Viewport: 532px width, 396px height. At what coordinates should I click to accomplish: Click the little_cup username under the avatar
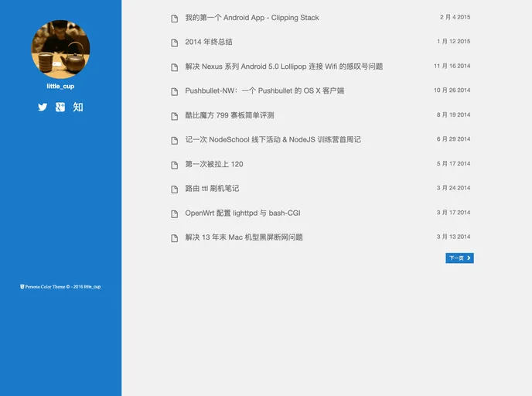coord(60,86)
